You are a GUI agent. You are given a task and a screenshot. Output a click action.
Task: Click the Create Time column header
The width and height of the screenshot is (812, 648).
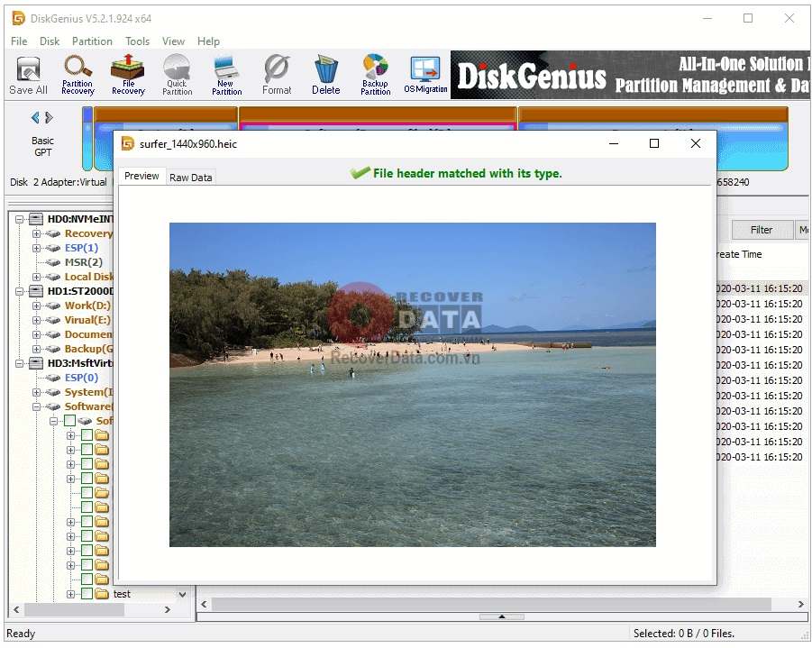pos(739,254)
